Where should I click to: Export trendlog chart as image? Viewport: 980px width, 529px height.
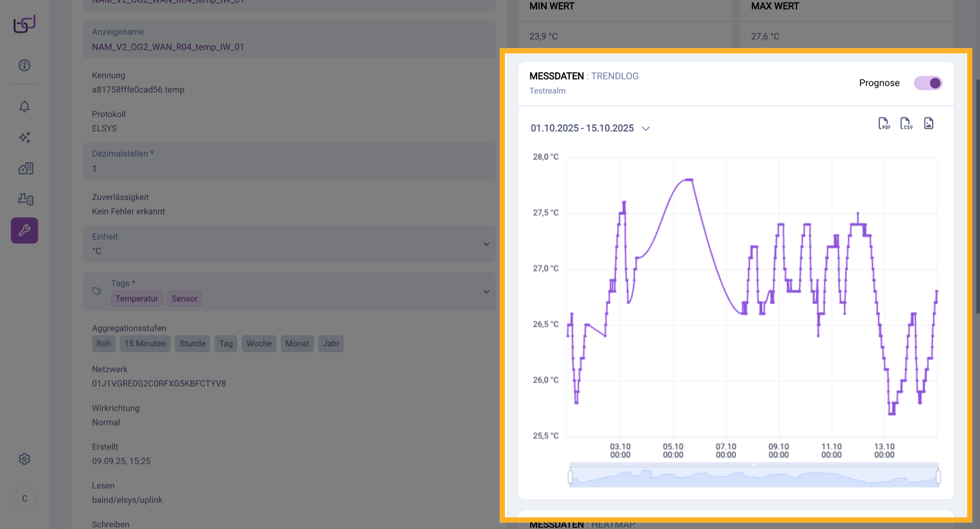928,123
